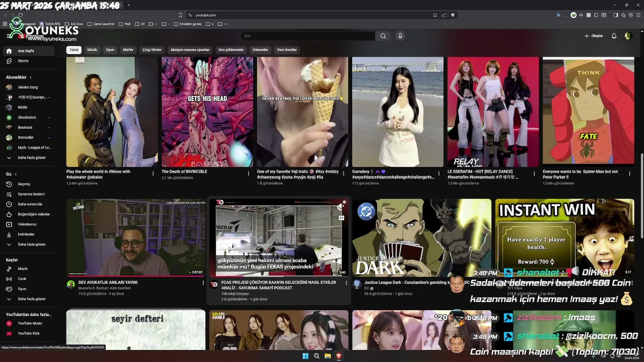
Task: Open Brave browser taskbar icon
Action: point(339,356)
